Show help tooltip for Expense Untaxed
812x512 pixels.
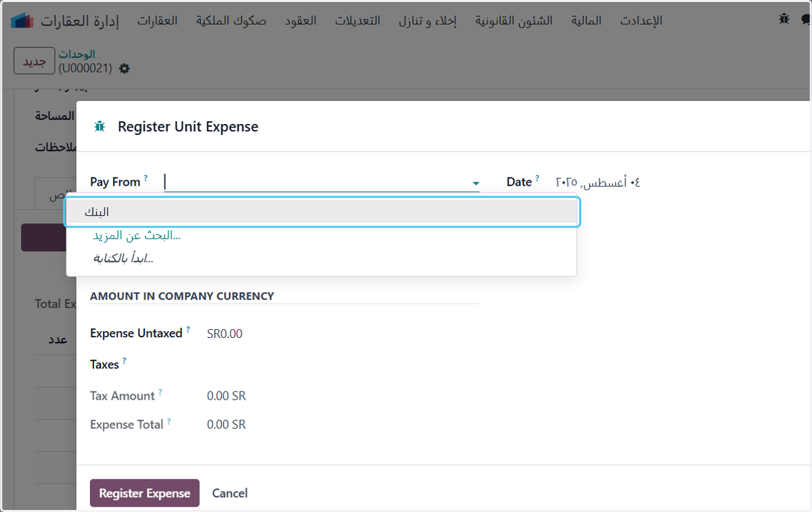(x=188, y=329)
